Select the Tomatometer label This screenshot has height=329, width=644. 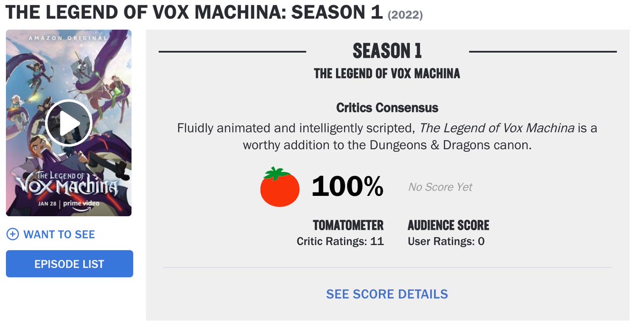click(348, 225)
